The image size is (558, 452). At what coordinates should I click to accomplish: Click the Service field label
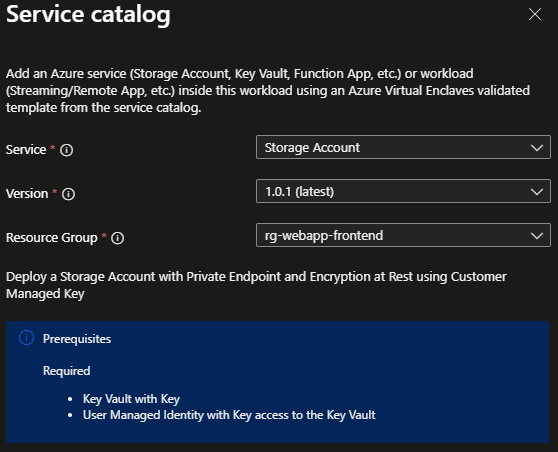tap(26, 150)
